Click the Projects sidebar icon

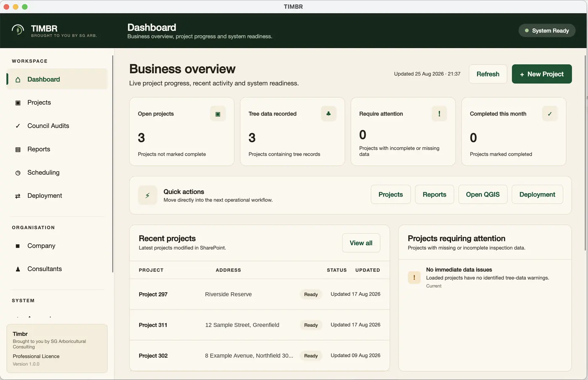18,103
